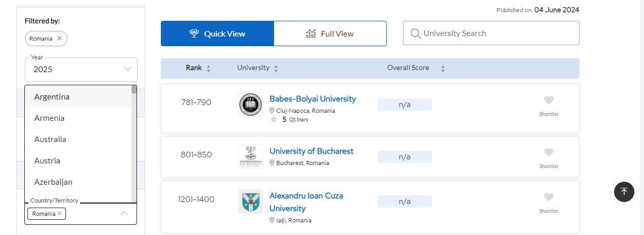Shortlist Alexandru Ioan Cuza University heart
The width and height of the screenshot is (644, 235).
[x=549, y=197]
